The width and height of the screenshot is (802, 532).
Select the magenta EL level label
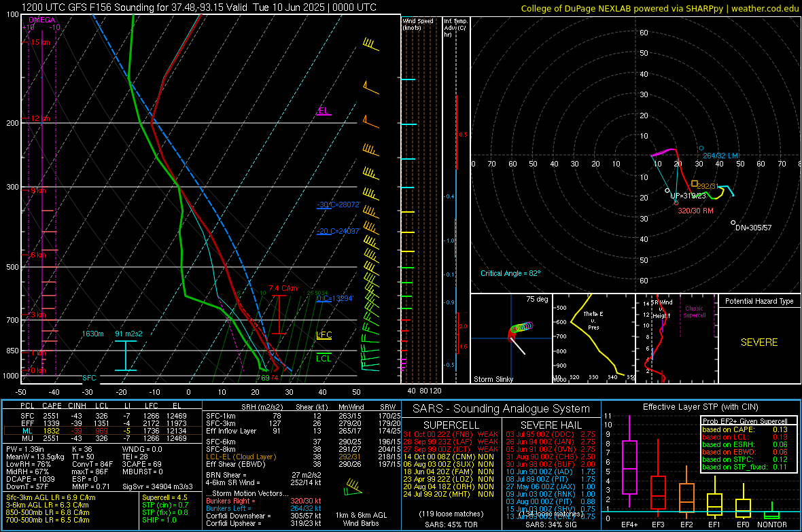coord(324,111)
